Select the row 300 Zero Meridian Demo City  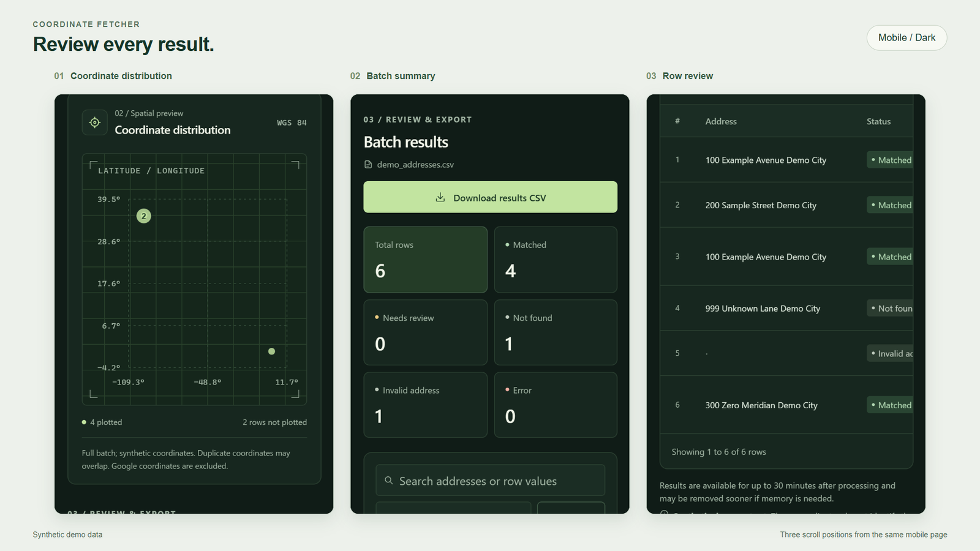(x=786, y=405)
